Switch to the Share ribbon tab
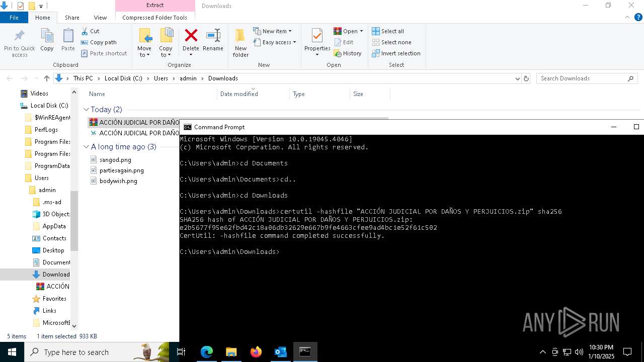Screen dimensions: 644x362 click(72, 18)
